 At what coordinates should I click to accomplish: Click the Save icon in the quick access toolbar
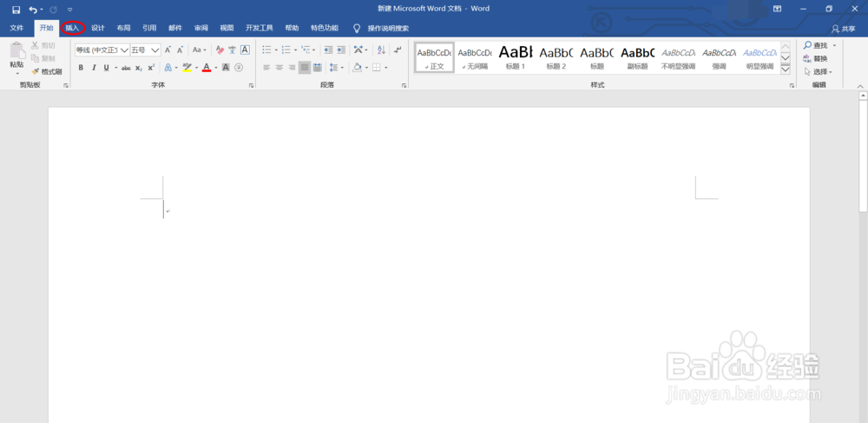click(x=16, y=10)
